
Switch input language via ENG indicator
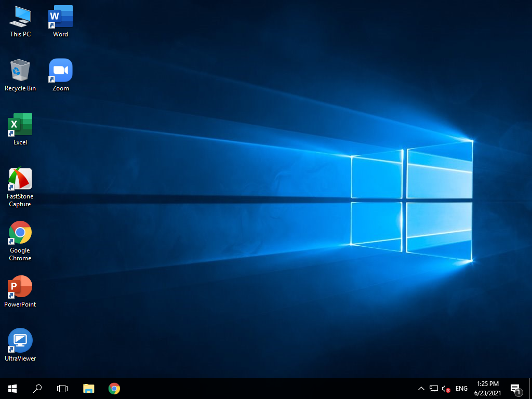tap(461, 389)
